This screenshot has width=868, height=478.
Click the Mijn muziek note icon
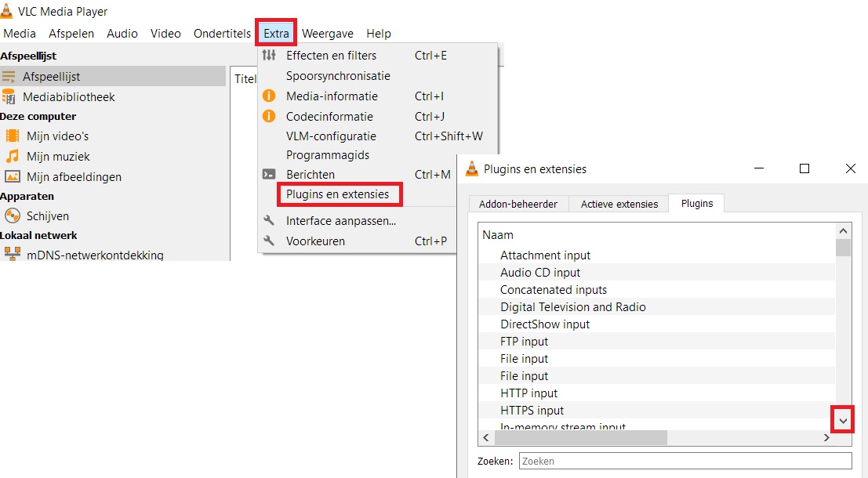[13, 156]
